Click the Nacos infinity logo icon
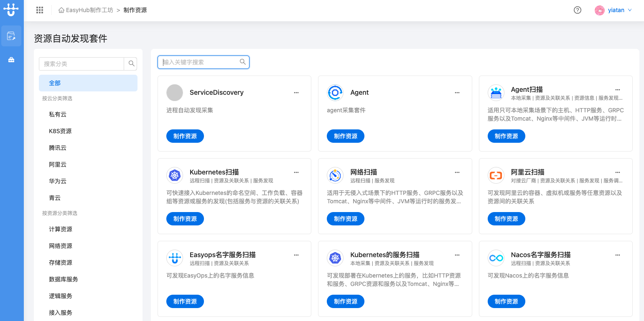644x321 pixels. coord(496,258)
